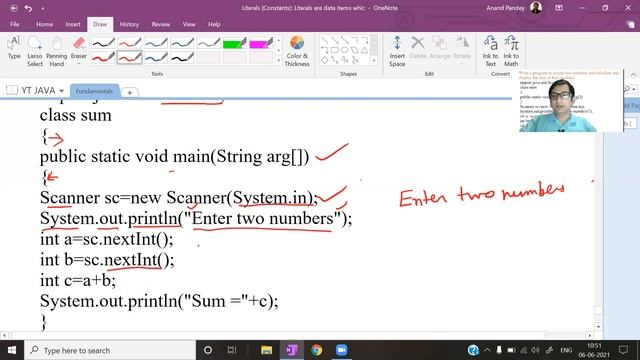Click the Rotate tool
The image size is (640, 360).
(462, 48)
